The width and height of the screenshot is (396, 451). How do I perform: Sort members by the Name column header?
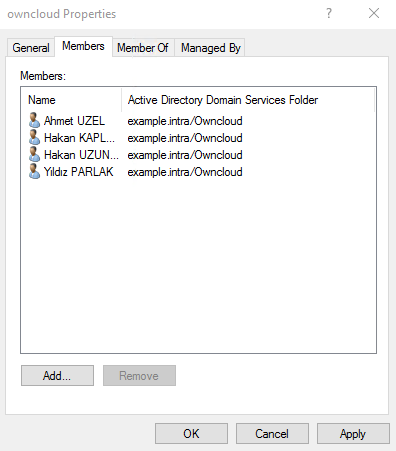point(71,100)
